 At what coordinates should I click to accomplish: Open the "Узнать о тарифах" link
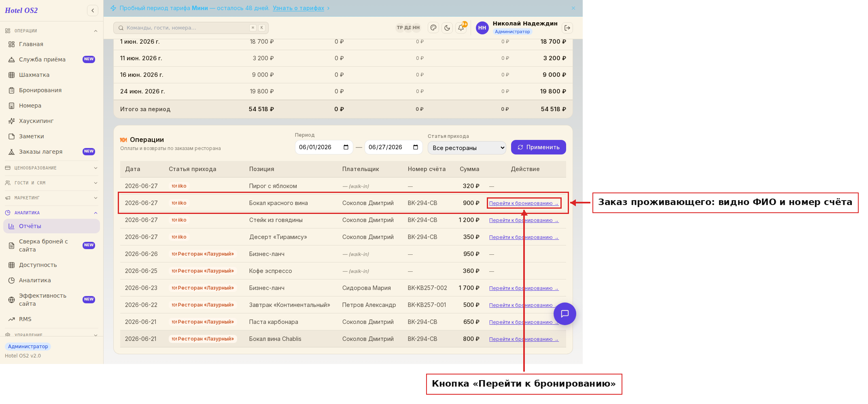point(298,8)
